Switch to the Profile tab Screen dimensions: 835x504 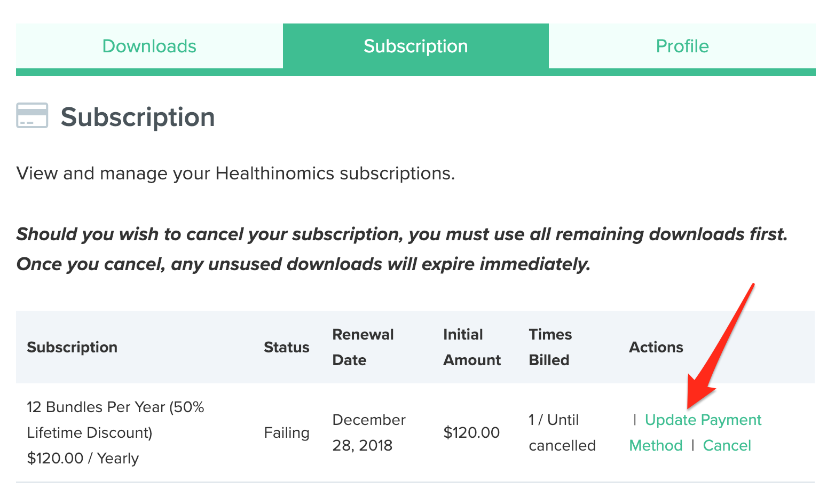point(682,46)
